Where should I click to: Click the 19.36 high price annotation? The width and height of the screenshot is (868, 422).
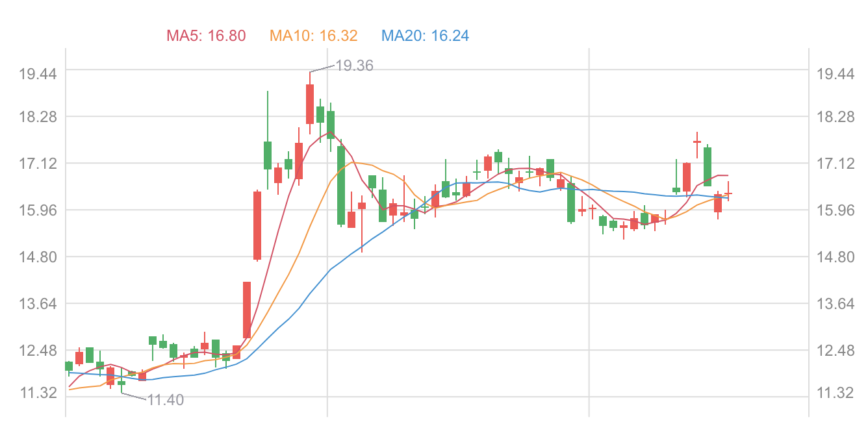pos(355,66)
